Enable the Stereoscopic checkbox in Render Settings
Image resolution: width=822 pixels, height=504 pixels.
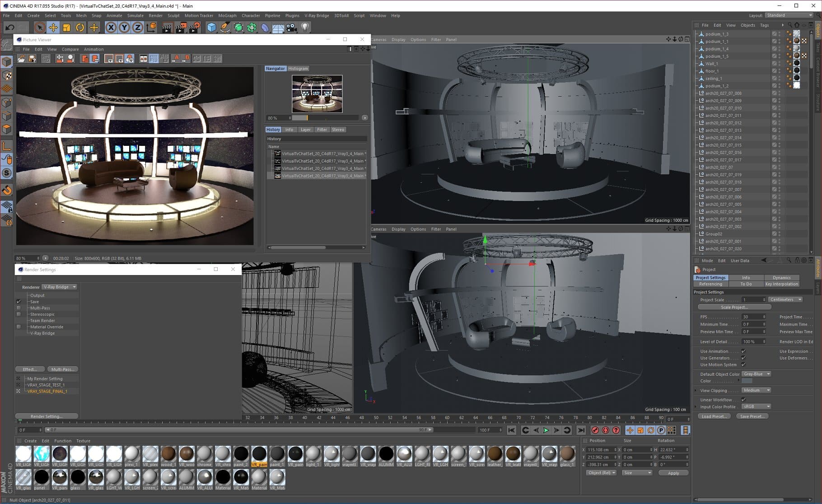(19, 314)
